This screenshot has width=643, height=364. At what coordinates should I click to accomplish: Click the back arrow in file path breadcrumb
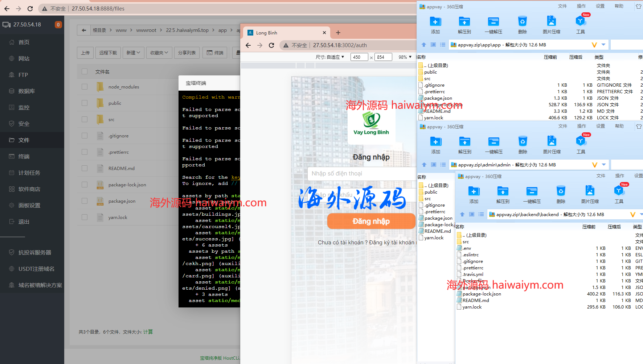tap(84, 30)
